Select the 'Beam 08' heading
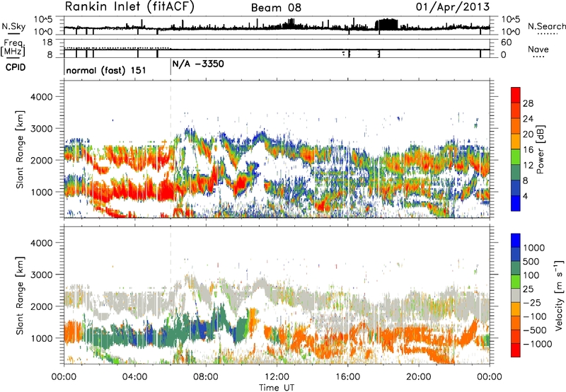 pos(276,8)
